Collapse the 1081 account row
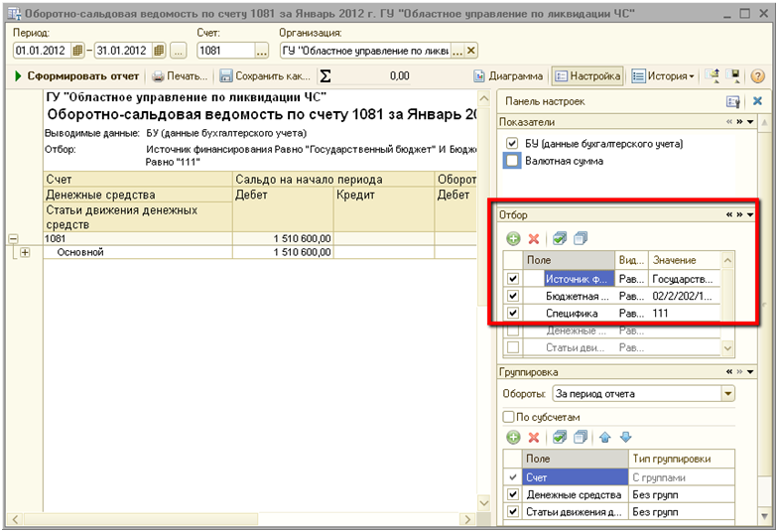Image resolution: width=778 pixels, height=532 pixels. click(13, 238)
